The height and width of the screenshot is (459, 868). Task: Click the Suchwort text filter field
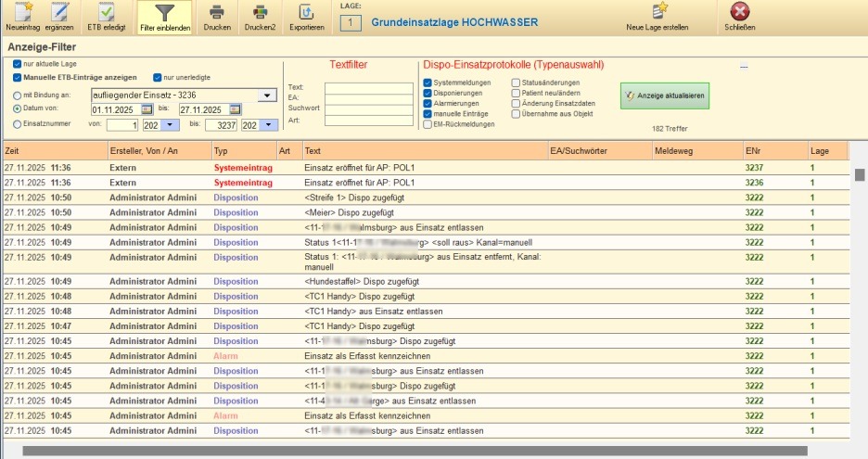pyautogui.click(x=368, y=109)
